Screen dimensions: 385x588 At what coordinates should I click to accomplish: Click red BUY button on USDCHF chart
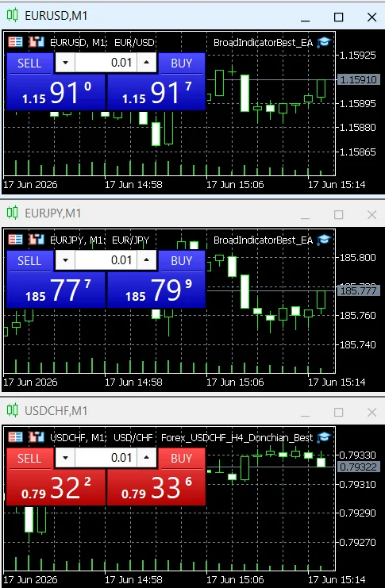[182, 459]
